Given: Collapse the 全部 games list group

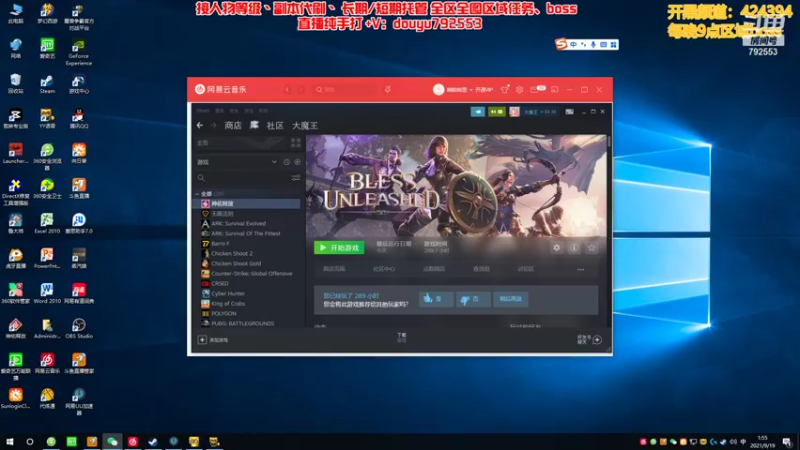Looking at the screenshot, I should click(x=197, y=194).
